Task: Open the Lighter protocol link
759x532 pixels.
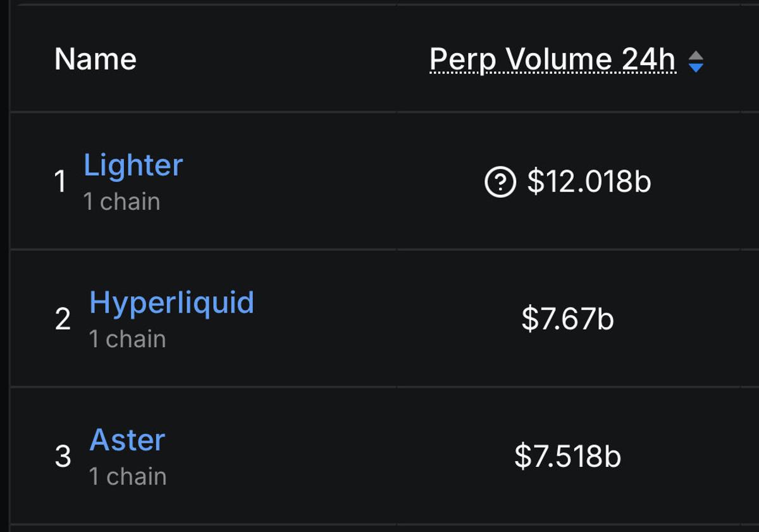Action: (133, 164)
